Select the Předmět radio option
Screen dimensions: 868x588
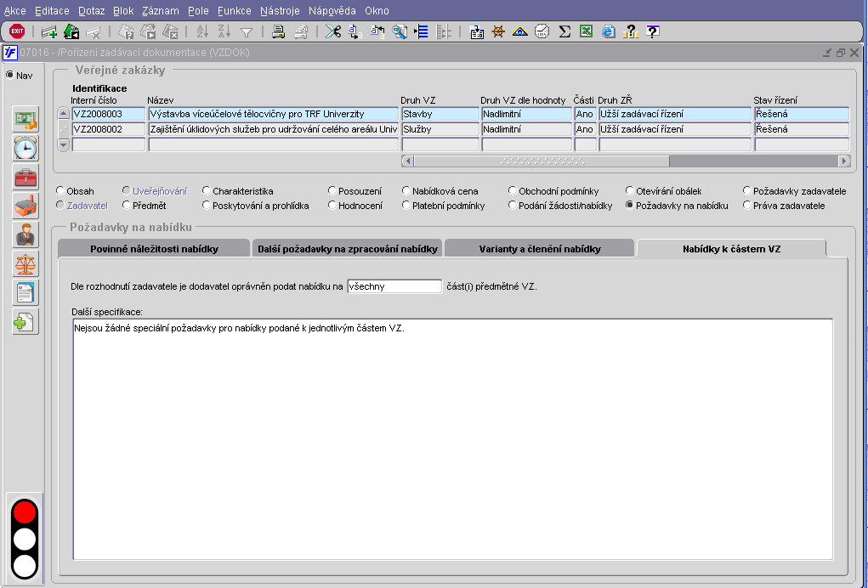pyautogui.click(x=127, y=206)
